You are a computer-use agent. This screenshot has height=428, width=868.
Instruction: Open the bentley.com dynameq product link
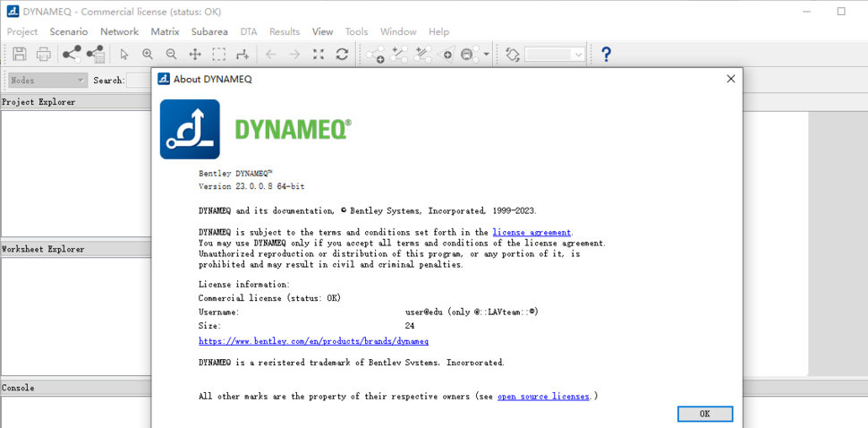pos(314,341)
